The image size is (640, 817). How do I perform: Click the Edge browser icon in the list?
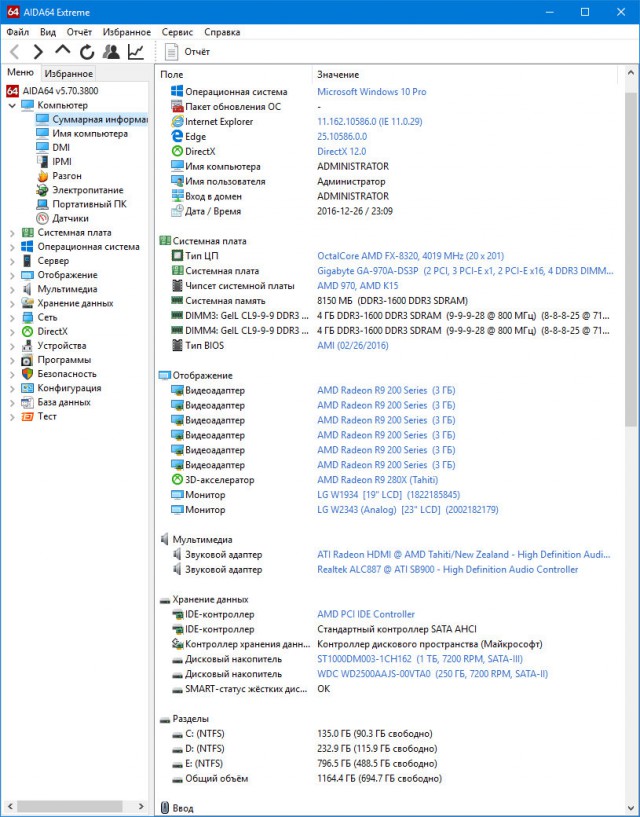coord(177,137)
